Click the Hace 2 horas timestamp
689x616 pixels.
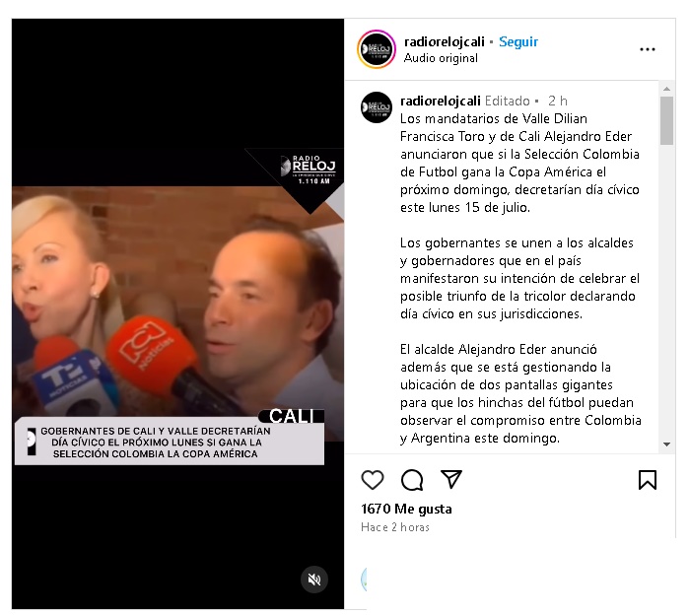pos(394,527)
